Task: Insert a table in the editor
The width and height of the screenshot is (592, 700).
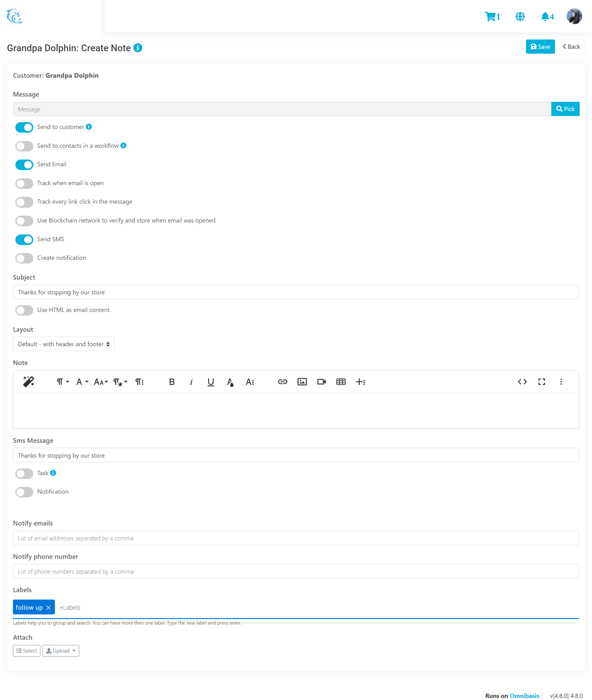Action: point(341,382)
